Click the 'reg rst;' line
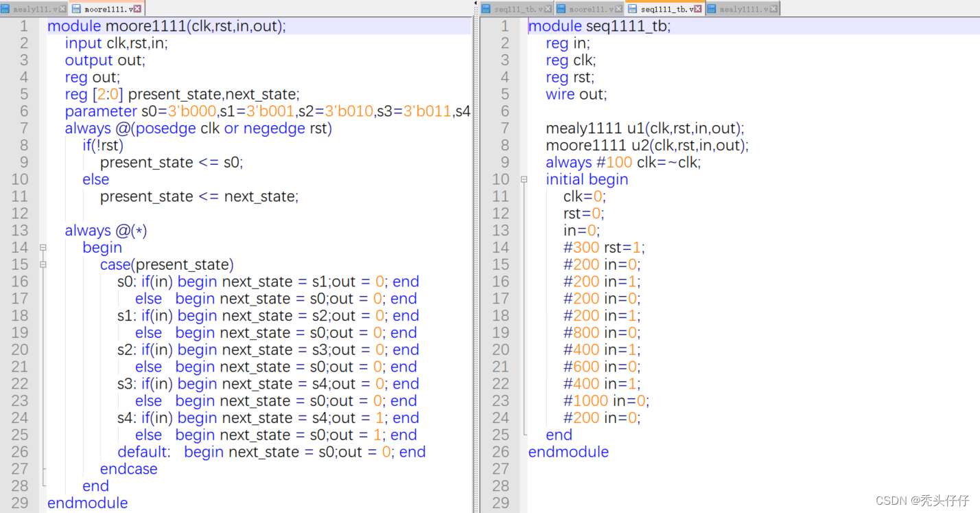The image size is (980, 513). pos(570,77)
